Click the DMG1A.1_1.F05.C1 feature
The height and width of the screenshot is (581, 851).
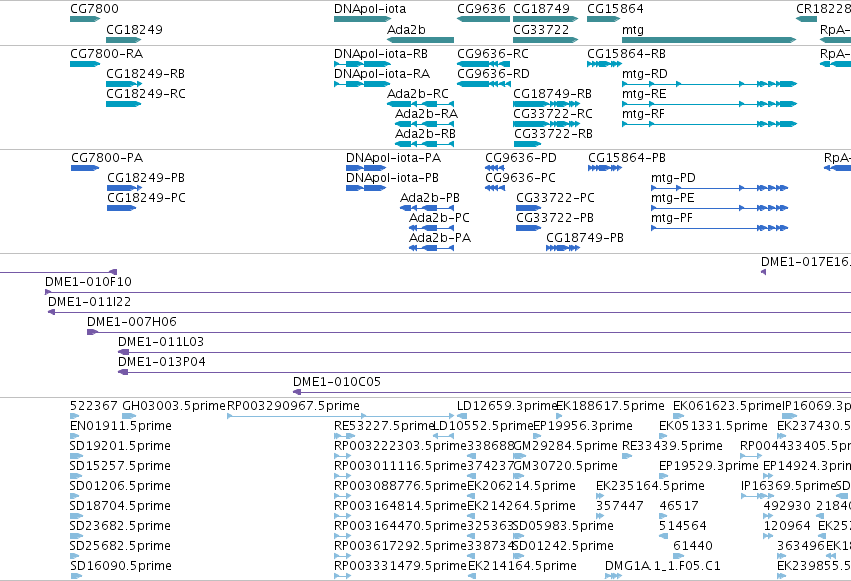click(613, 576)
